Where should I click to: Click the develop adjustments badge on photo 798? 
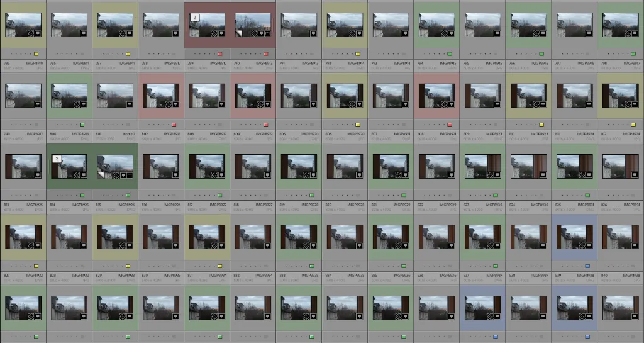coord(629,104)
